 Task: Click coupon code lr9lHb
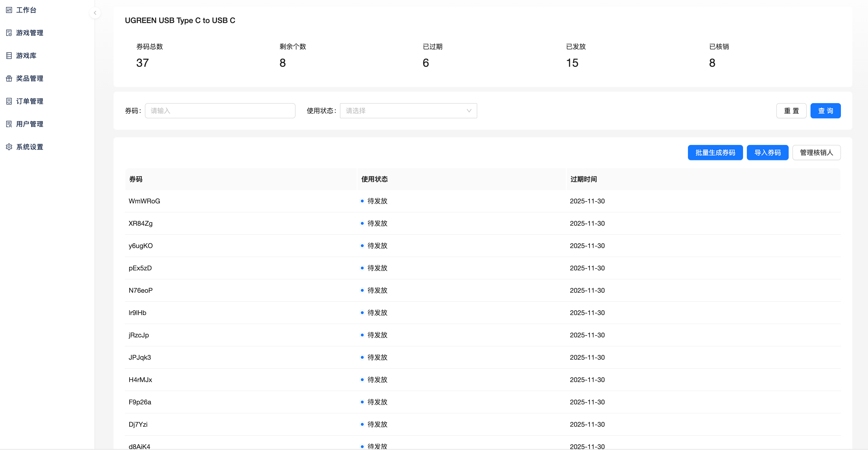pos(138,313)
